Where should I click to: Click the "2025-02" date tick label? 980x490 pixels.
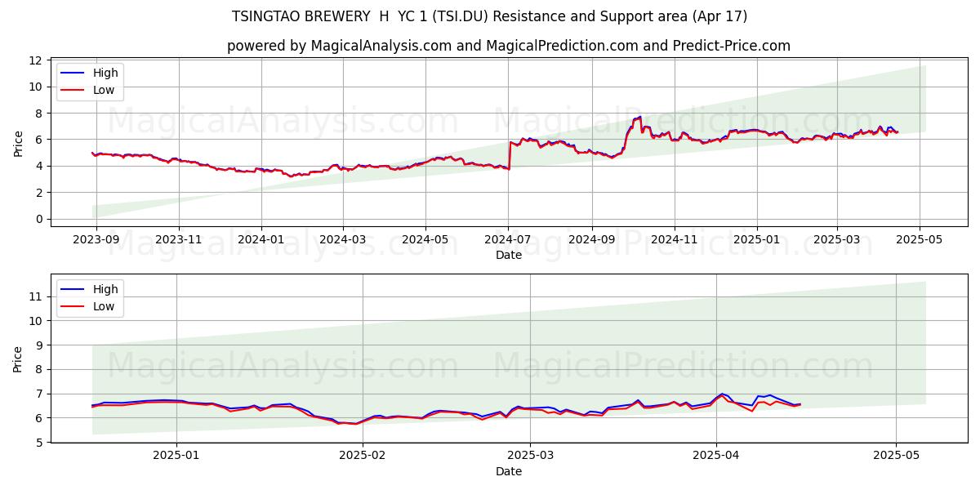[x=363, y=457]
